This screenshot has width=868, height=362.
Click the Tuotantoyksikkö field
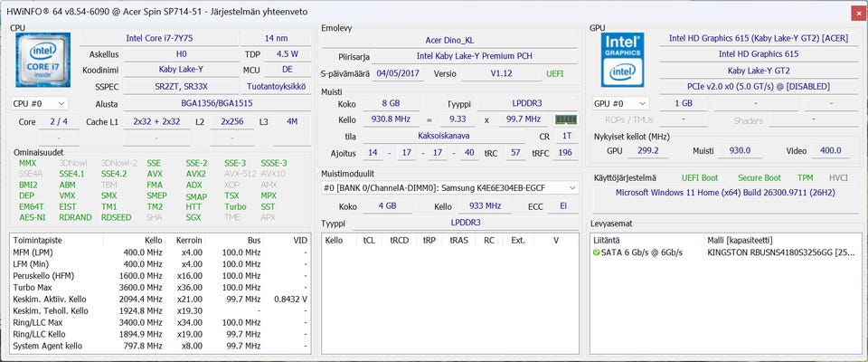277,87
